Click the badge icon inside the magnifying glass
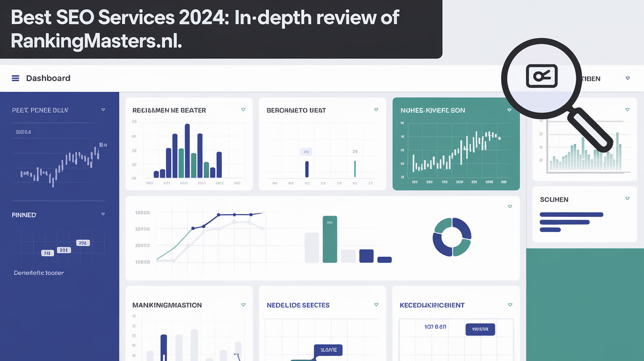The height and width of the screenshot is (361, 644). pyautogui.click(x=541, y=76)
